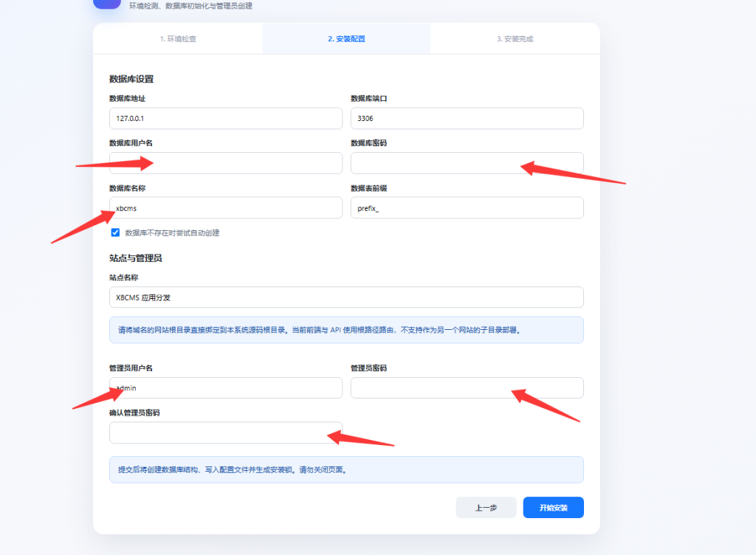This screenshot has width=756, height=555.
Task: Focus the 管理员用户名 field with admin
Action: pyautogui.click(x=226, y=387)
